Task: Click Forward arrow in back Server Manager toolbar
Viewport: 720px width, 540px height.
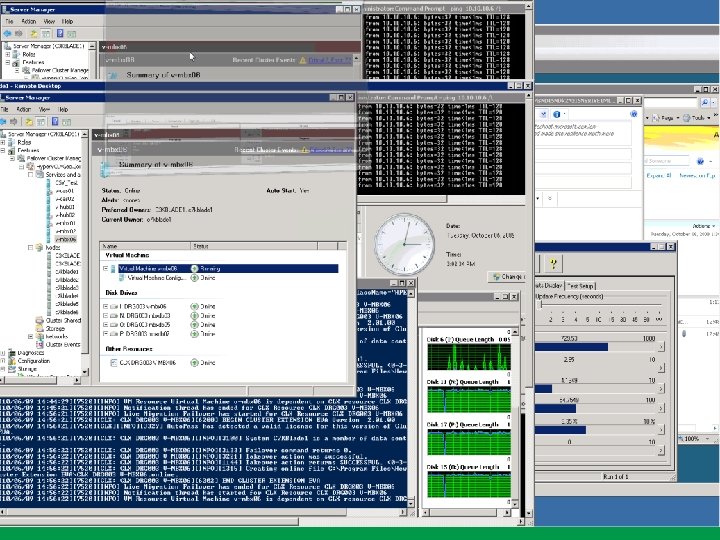Action: [18, 34]
